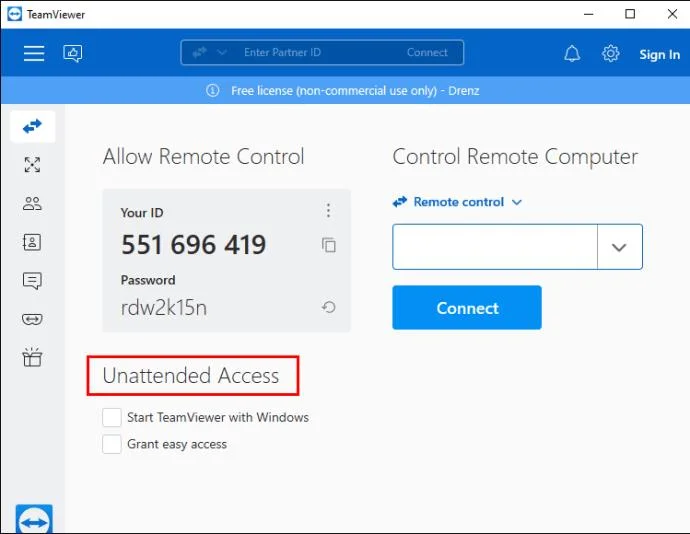Refresh the random password
Image resolution: width=690 pixels, height=534 pixels.
[328, 307]
